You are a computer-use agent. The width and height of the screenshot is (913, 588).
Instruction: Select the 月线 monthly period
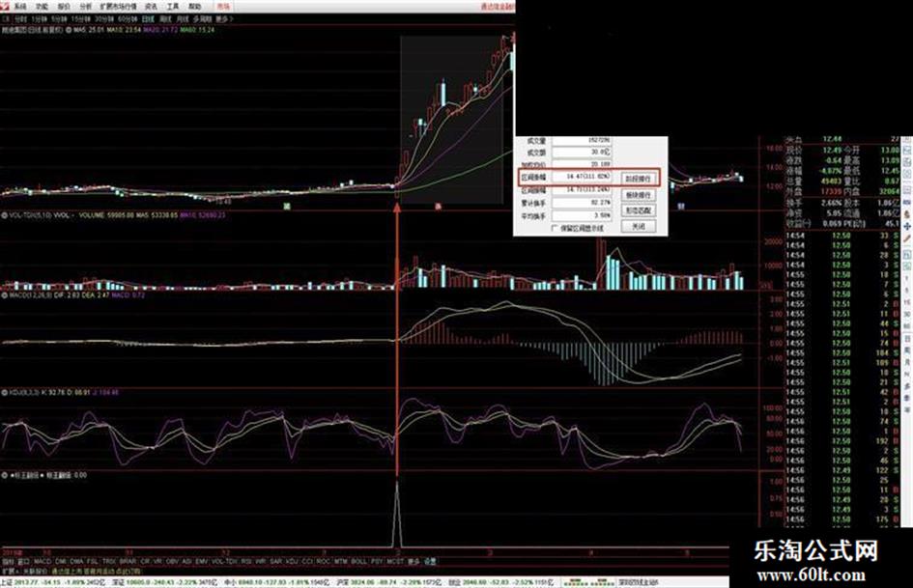pyautogui.click(x=183, y=18)
